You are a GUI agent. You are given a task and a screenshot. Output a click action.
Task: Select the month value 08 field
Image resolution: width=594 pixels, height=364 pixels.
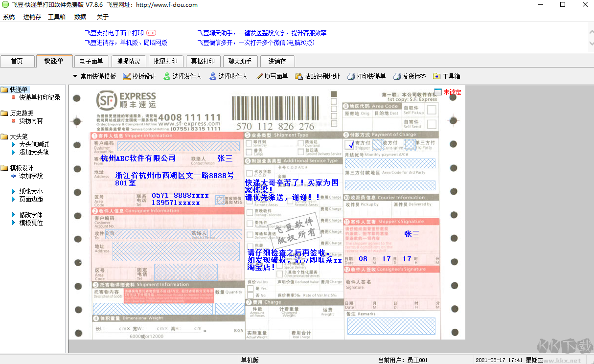363,259
